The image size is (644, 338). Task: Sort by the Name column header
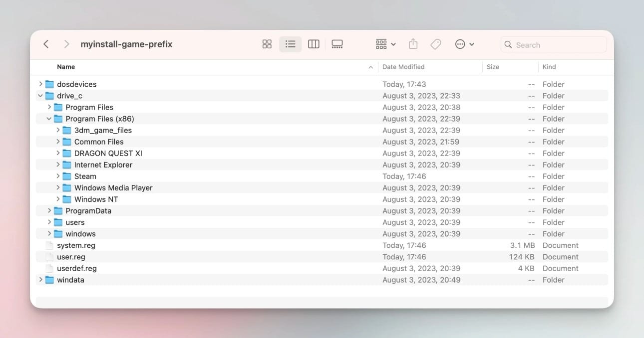pyautogui.click(x=66, y=67)
